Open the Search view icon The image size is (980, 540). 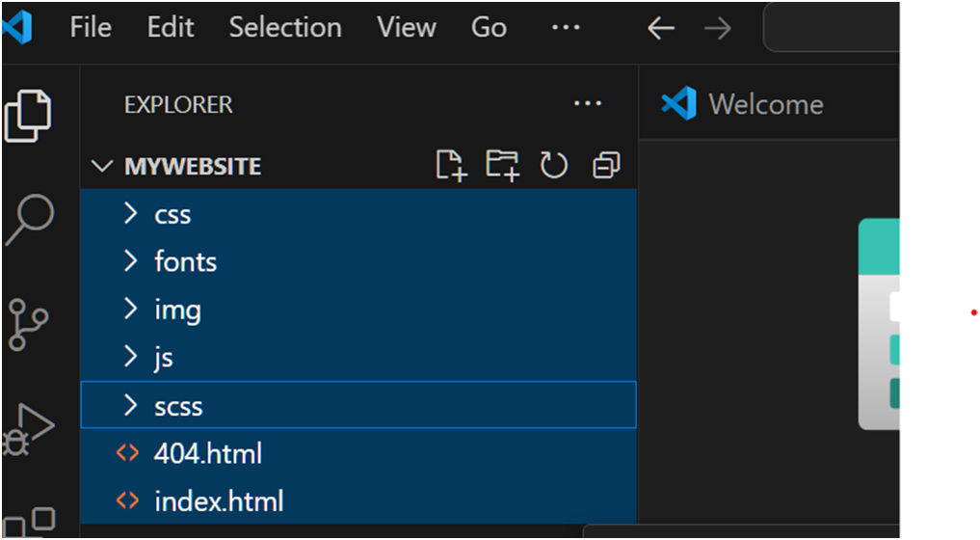point(29,220)
